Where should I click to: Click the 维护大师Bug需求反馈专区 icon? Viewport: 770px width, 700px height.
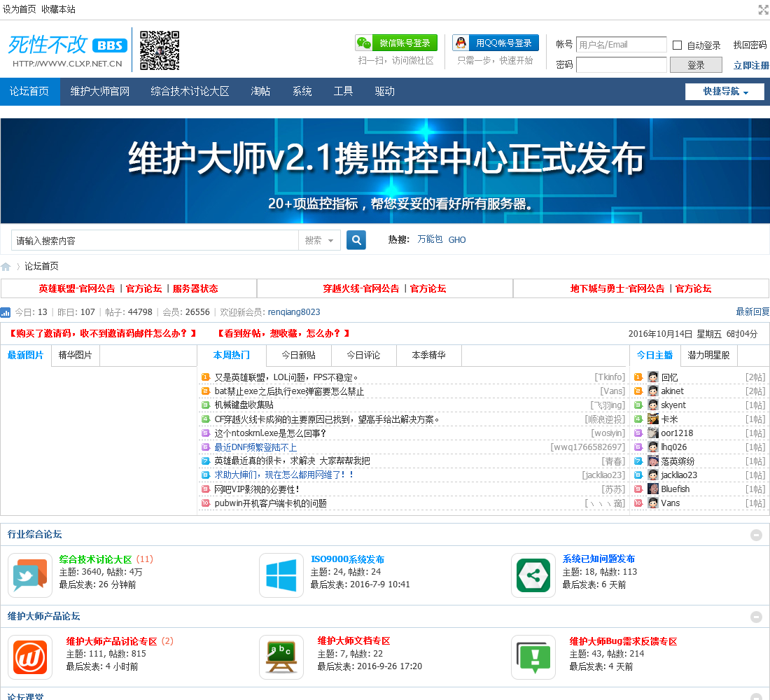[533, 657]
